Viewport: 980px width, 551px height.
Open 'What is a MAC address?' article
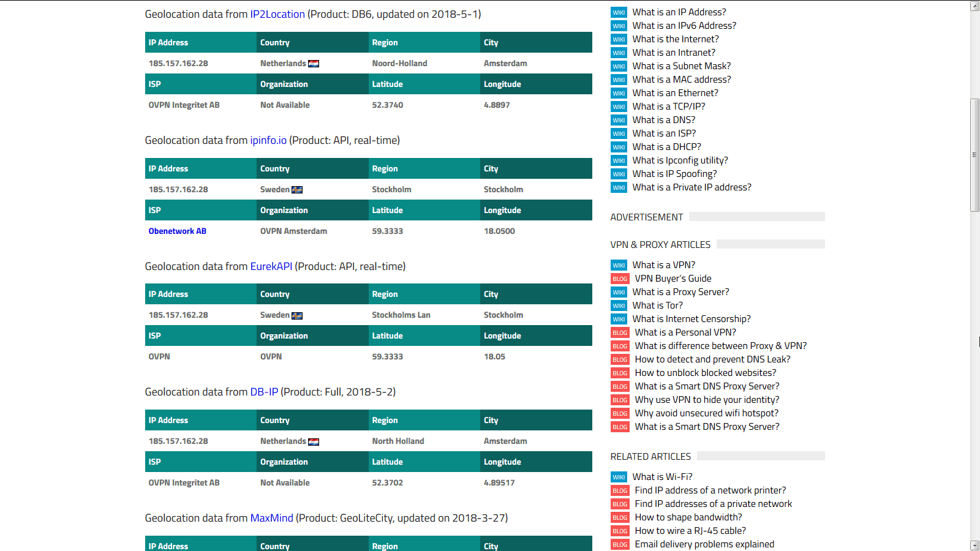(682, 80)
